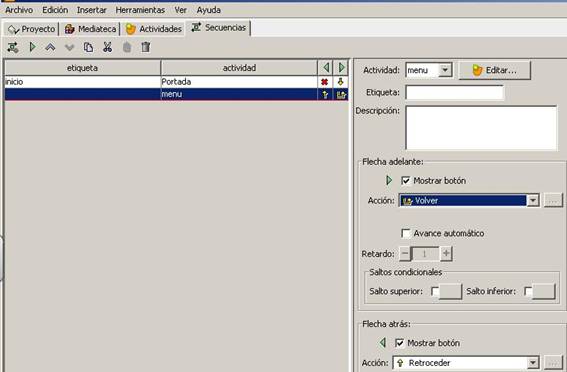Move selected element up with double-arrow icon

50,47
